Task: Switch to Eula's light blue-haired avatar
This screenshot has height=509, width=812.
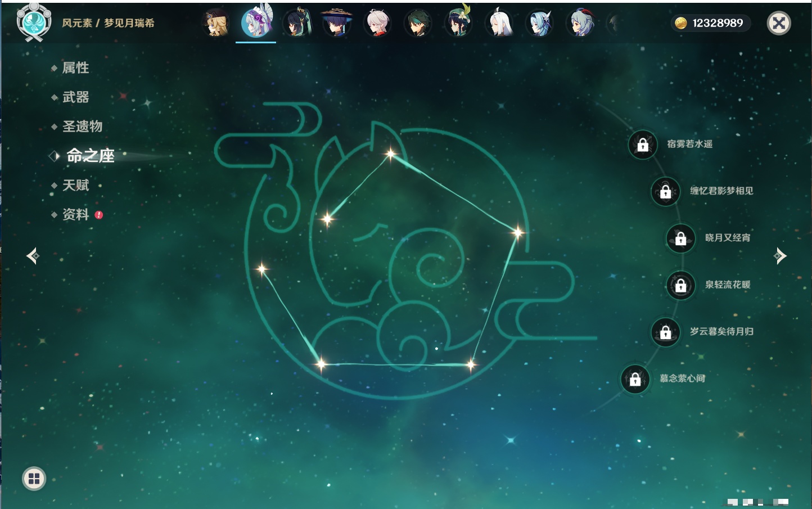Action: click(x=540, y=23)
